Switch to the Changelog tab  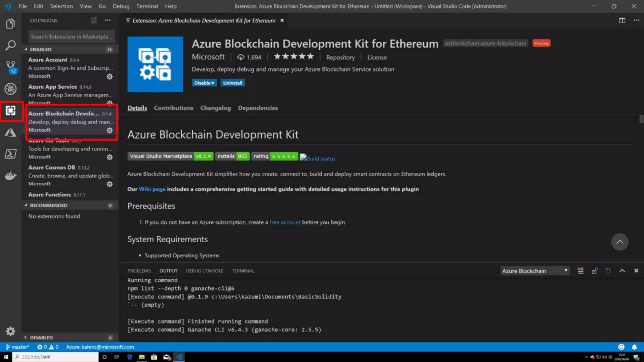tap(215, 108)
